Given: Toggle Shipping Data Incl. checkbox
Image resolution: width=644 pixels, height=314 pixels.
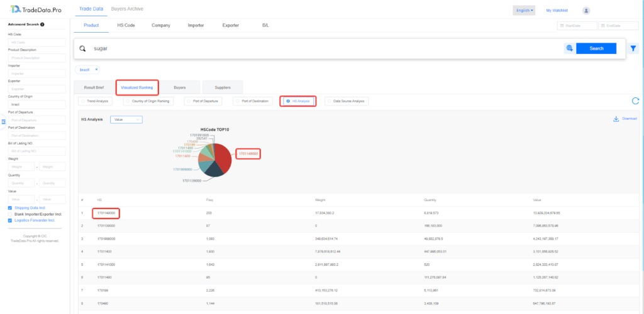Looking at the screenshot, I should coord(10,208).
